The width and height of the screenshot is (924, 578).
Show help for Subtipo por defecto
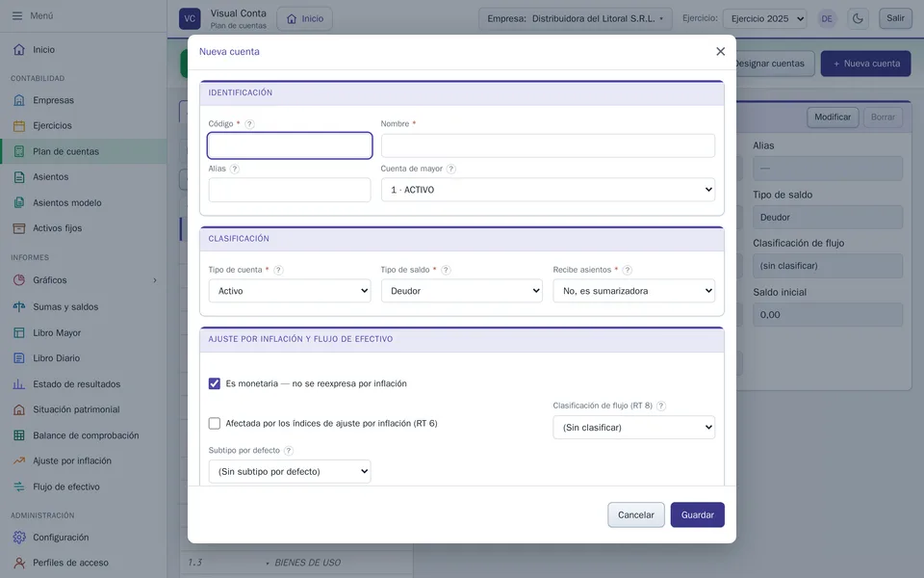click(x=288, y=451)
